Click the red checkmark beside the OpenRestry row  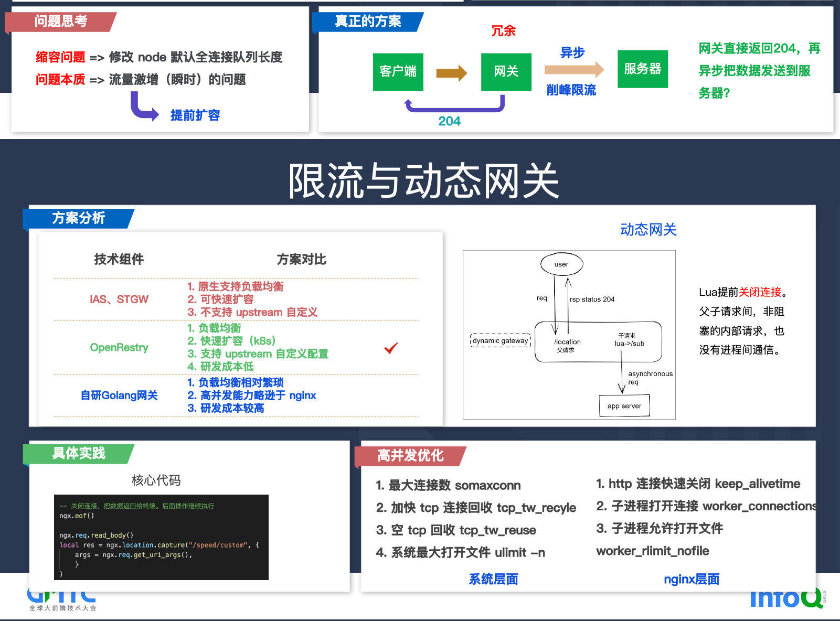(x=391, y=348)
